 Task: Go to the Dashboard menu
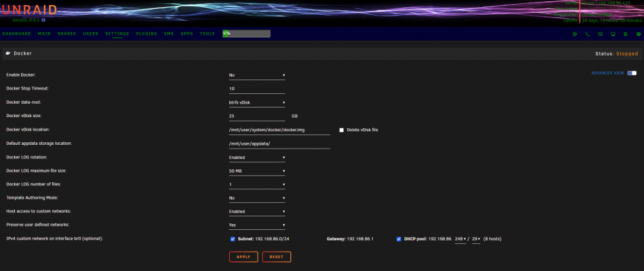(17, 33)
